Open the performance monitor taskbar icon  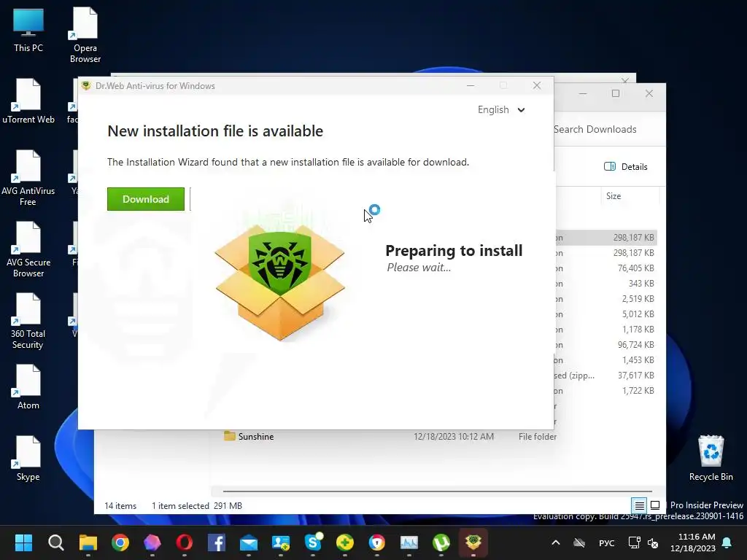[409, 542]
